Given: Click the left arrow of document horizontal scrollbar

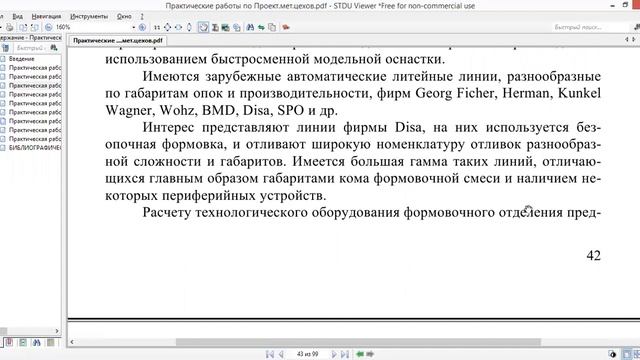Looking at the screenshot, I should click(72, 342).
